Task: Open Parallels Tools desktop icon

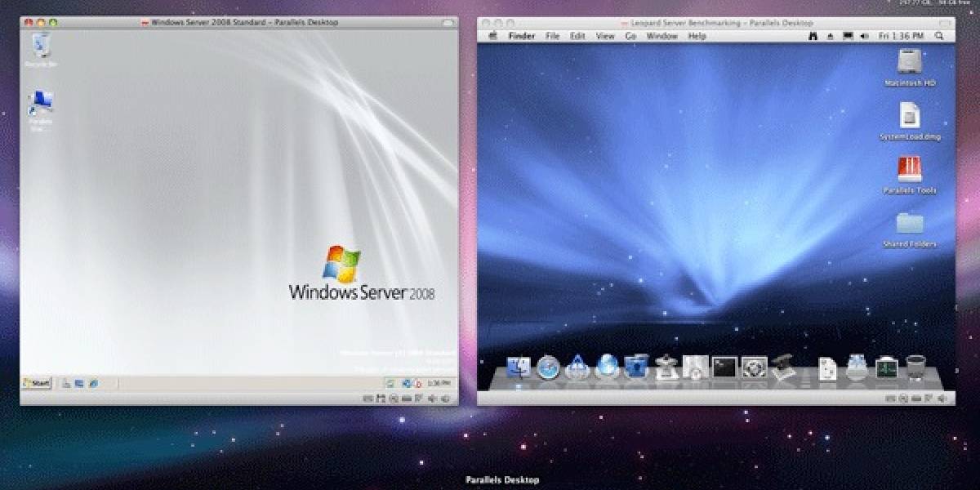Action: pyautogui.click(x=910, y=175)
